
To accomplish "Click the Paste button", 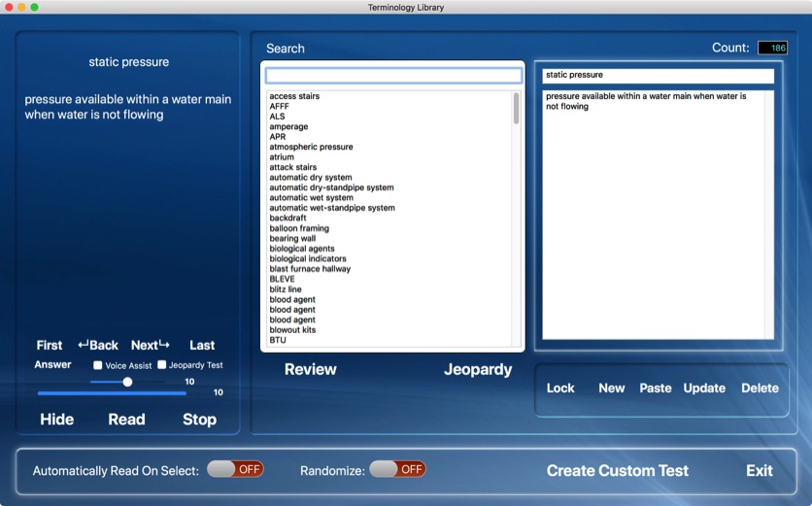I will [x=656, y=388].
